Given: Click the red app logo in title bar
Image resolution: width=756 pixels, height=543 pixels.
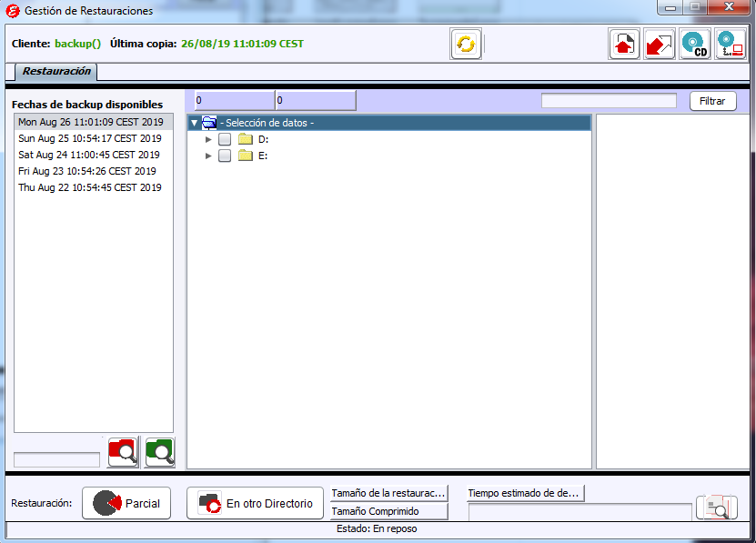Looking at the screenshot, I should (x=13, y=10).
